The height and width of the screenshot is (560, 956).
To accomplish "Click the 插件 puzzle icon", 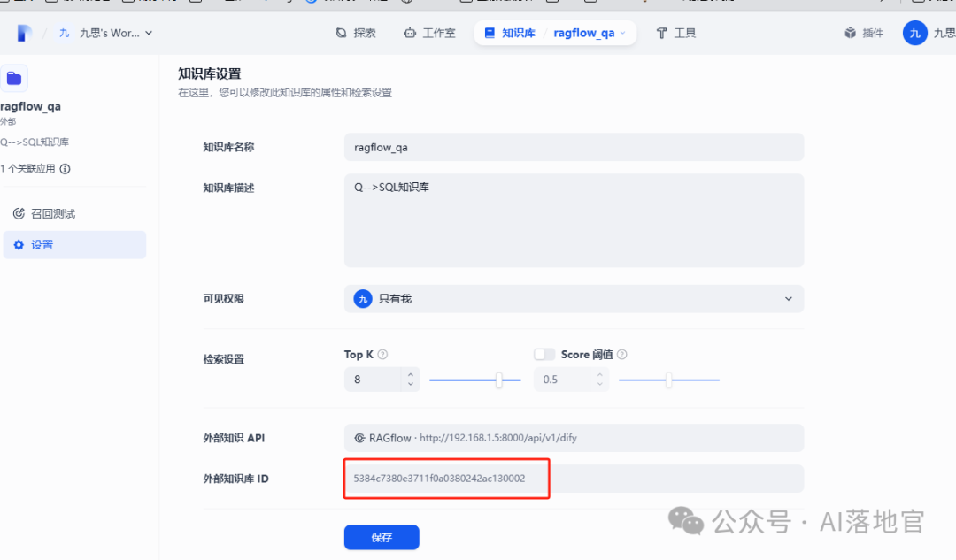I will click(850, 33).
